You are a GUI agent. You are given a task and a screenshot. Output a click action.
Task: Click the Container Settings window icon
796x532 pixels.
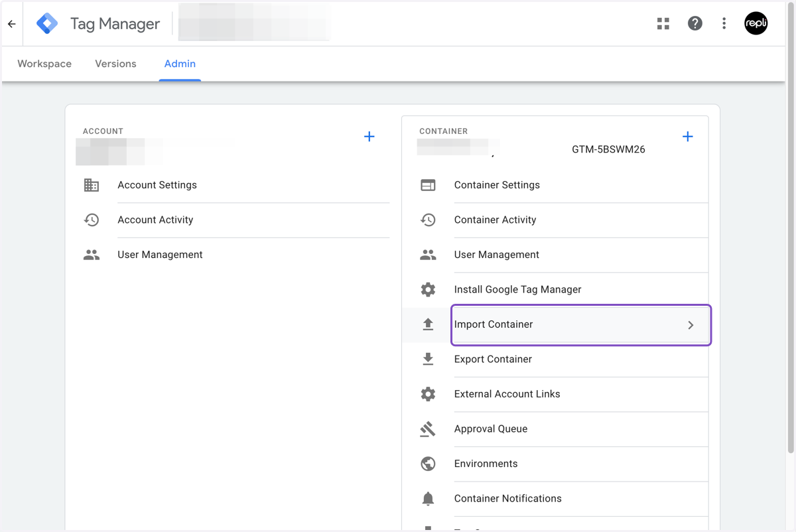point(428,185)
